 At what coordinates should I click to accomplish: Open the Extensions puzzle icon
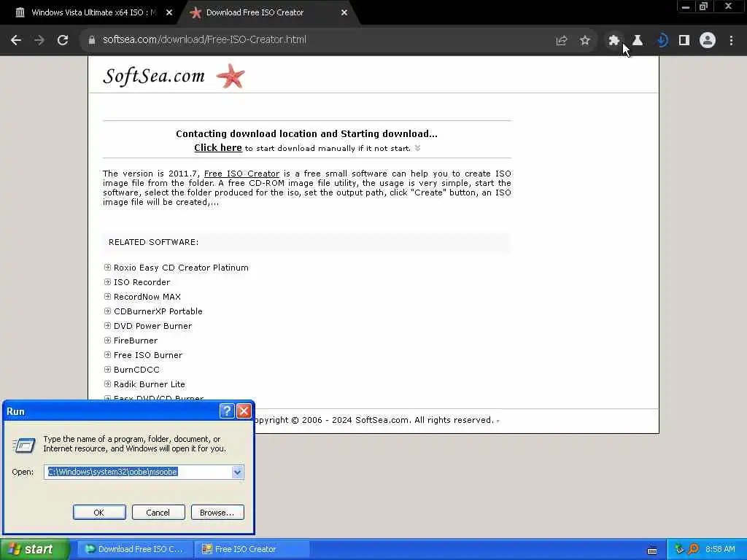click(614, 41)
